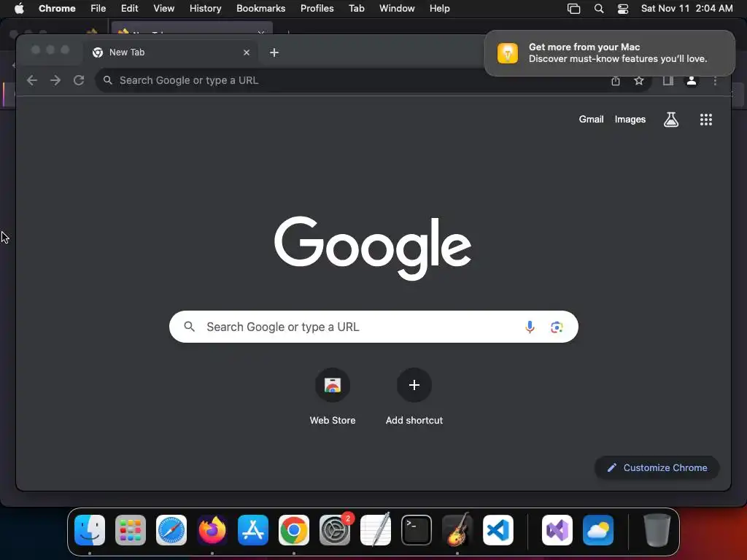Start voice search with microphone icon
This screenshot has width=747, height=560.
530,327
